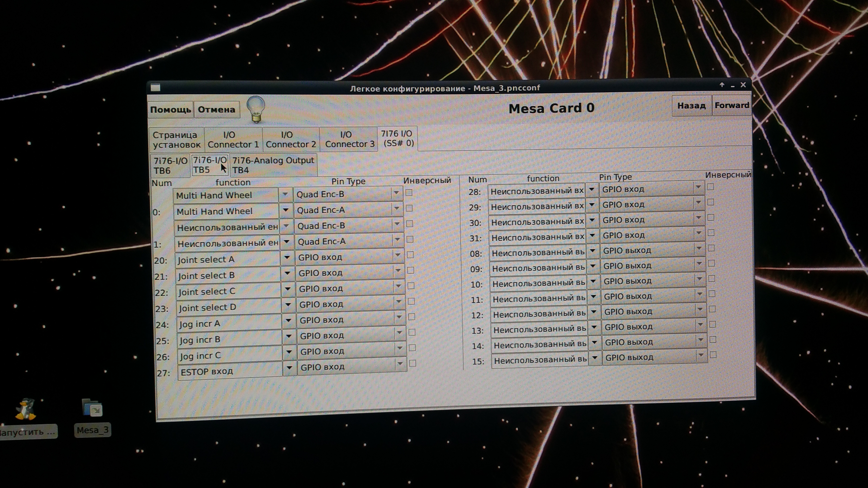
Task: Open the 7i76-Analog Output TB4 tab
Action: coord(273,165)
